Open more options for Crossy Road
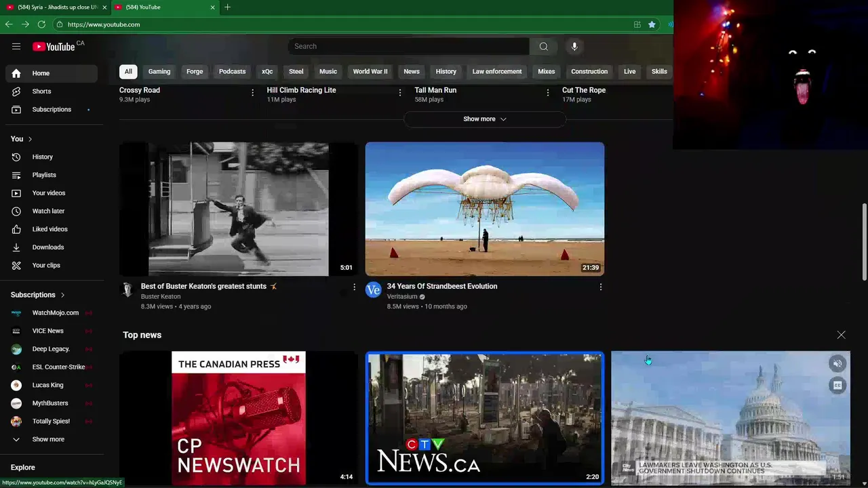 coord(253,93)
